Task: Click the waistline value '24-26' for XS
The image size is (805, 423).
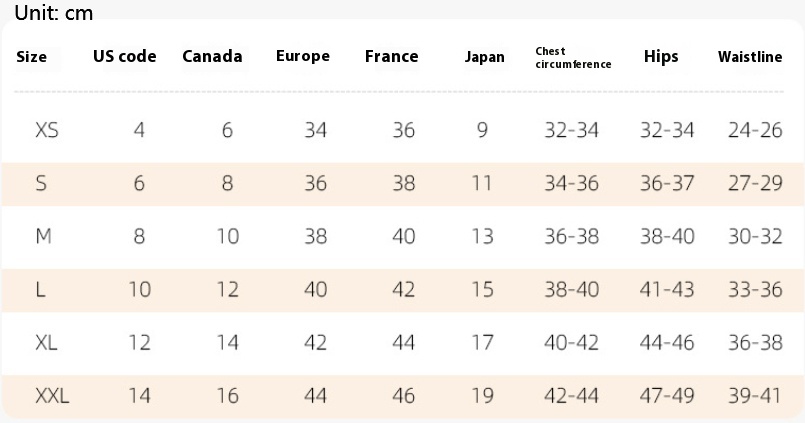Action: pyautogui.click(x=755, y=130)
